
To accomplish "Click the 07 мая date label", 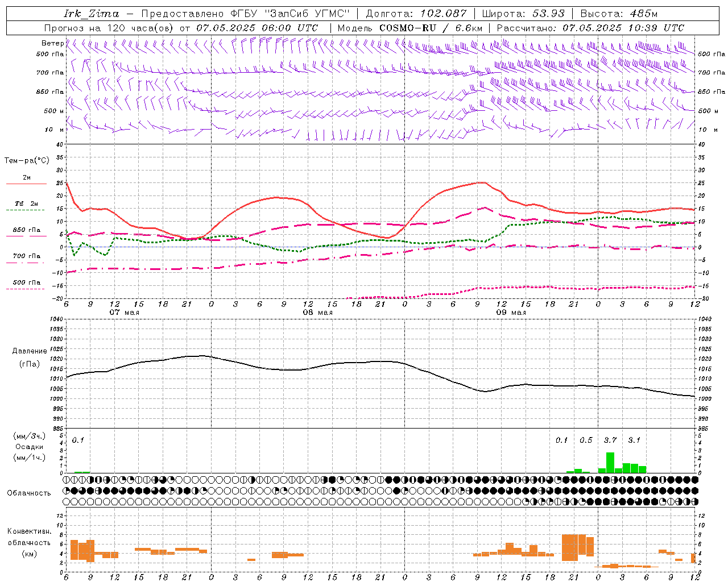I will 124,313.
